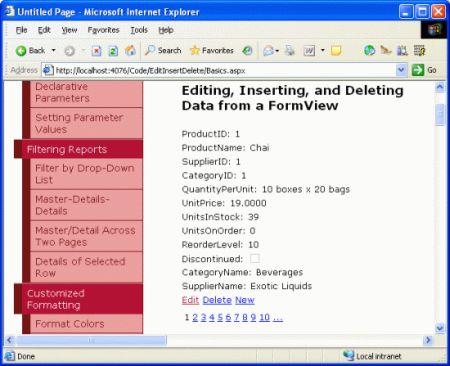
Task: Open the Favorites pane from toolbar
Action: pyautogui.click(x=212, y=51)
